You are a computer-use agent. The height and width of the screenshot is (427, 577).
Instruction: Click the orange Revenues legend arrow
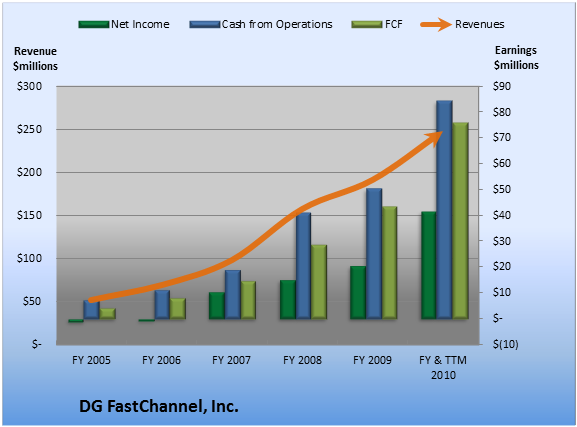click(x=436, y=24)
